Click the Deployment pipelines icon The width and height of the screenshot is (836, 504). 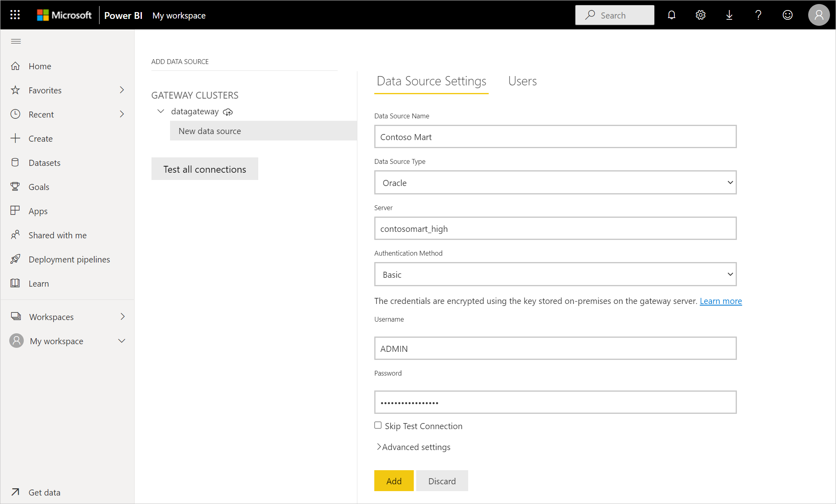pyautogui.click(x=16, y=259)
